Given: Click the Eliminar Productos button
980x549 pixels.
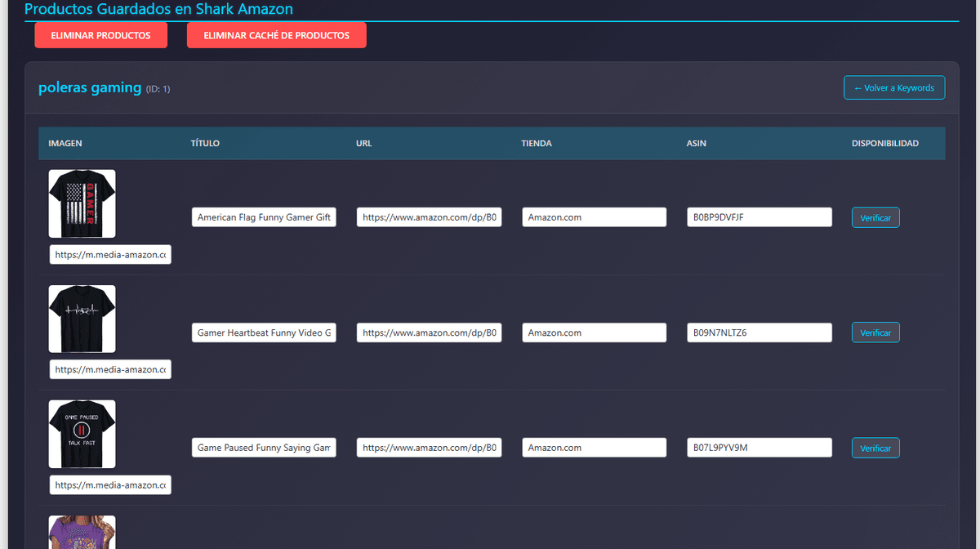Looking at the screenshot, I should 100,35.
